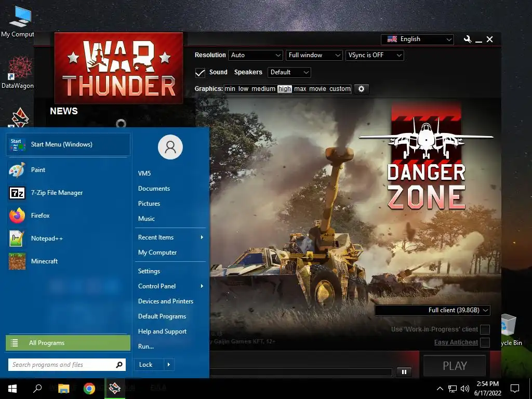
Task: Open the Easy Anticheat link
Action: 456,342
